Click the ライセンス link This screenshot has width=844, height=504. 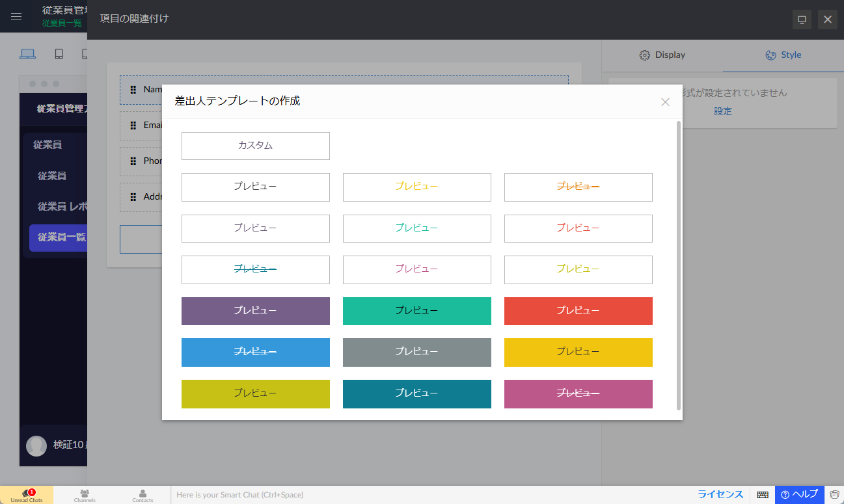(720, 494)
